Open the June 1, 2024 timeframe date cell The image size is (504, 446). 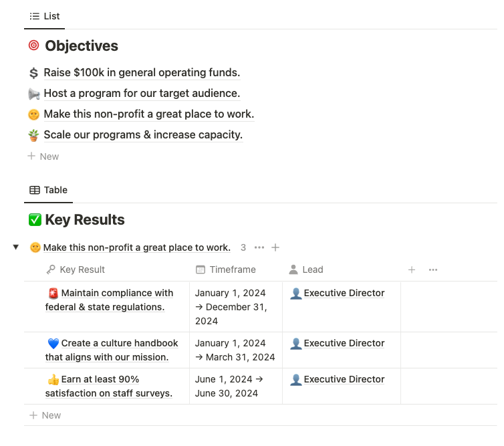[236, 386]
